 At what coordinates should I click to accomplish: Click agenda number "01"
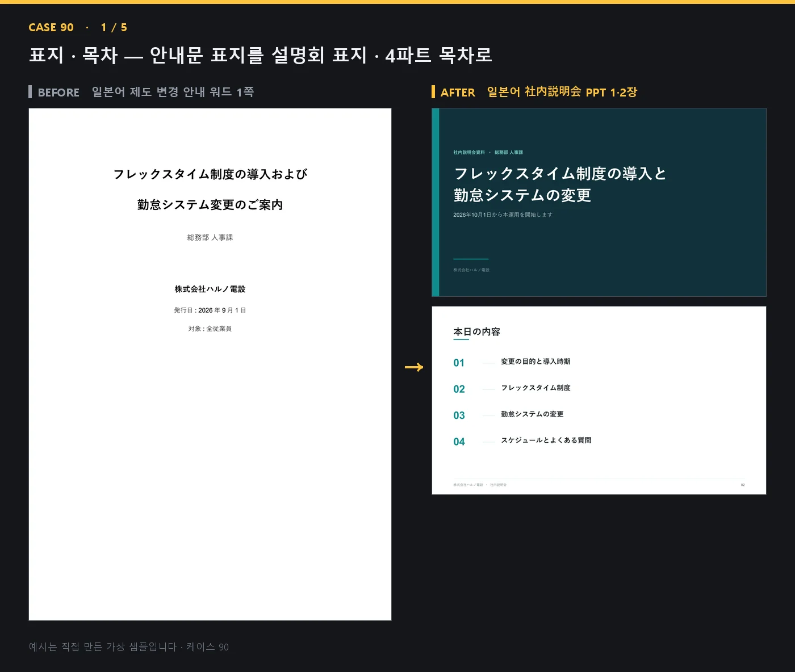459,363
